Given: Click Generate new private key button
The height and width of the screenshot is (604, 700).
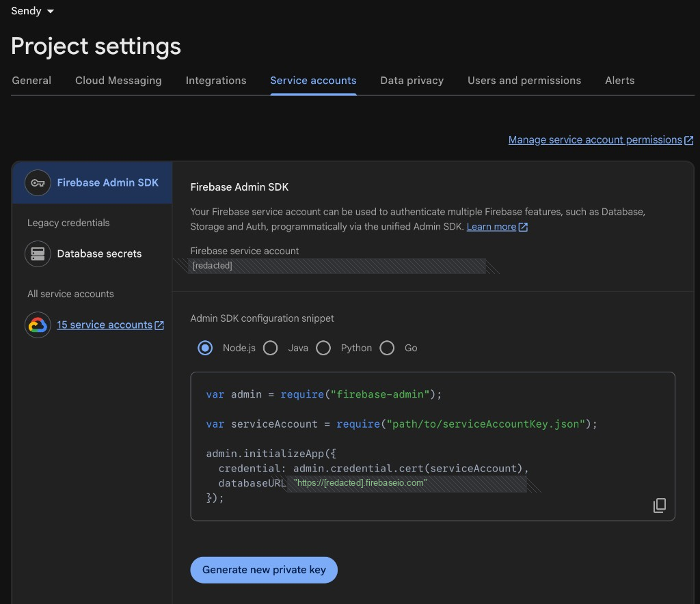Looking at the screenshot, I should click(264, 570).
